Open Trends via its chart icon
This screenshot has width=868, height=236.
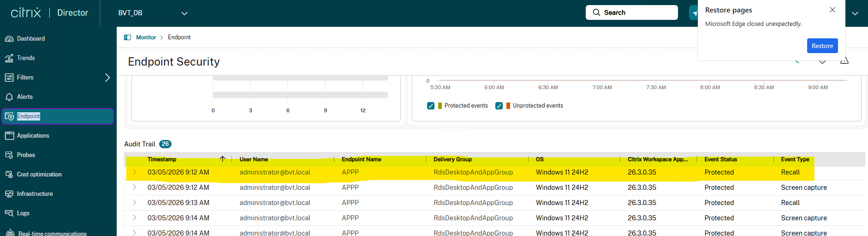[x=9, y=58]
